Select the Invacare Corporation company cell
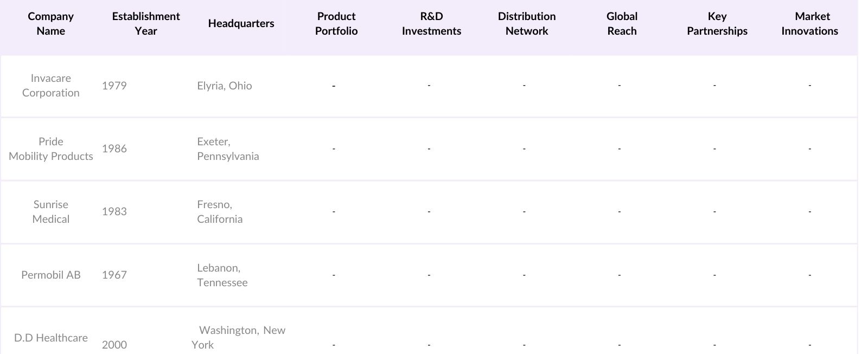The width and height of the screenshot is (868, 354). tap(50, 86)
